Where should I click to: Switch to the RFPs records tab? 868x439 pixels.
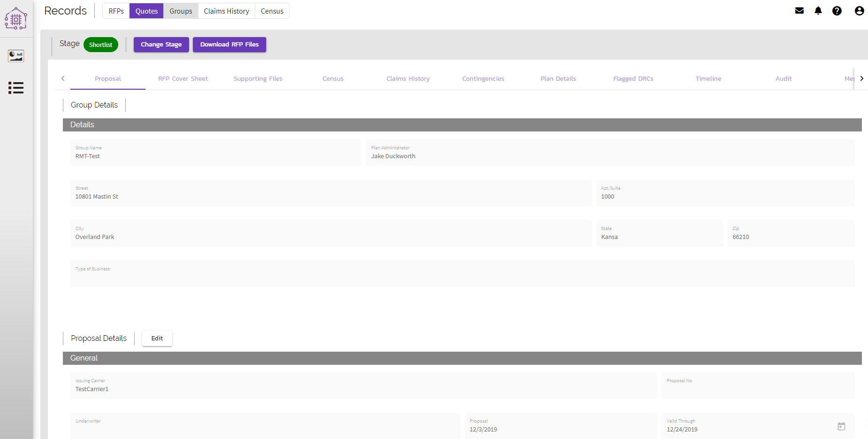116,11
